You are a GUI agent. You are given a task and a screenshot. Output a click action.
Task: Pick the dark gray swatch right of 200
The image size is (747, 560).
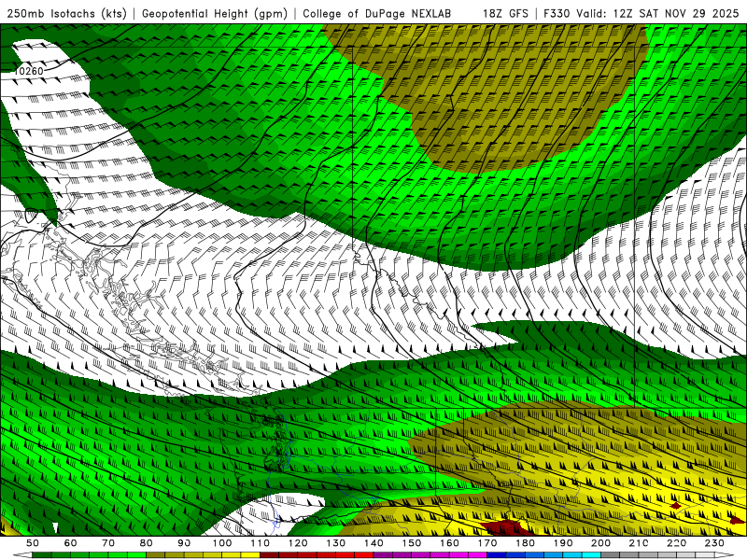[x=611, y=555]
